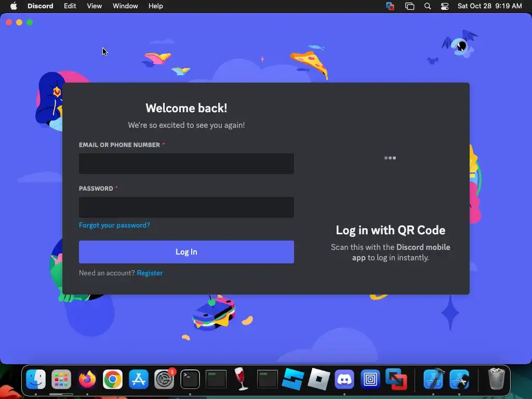Screen dimensions: 532x399
Task: Follow the Register link
Action: click(x=150, y=273)
